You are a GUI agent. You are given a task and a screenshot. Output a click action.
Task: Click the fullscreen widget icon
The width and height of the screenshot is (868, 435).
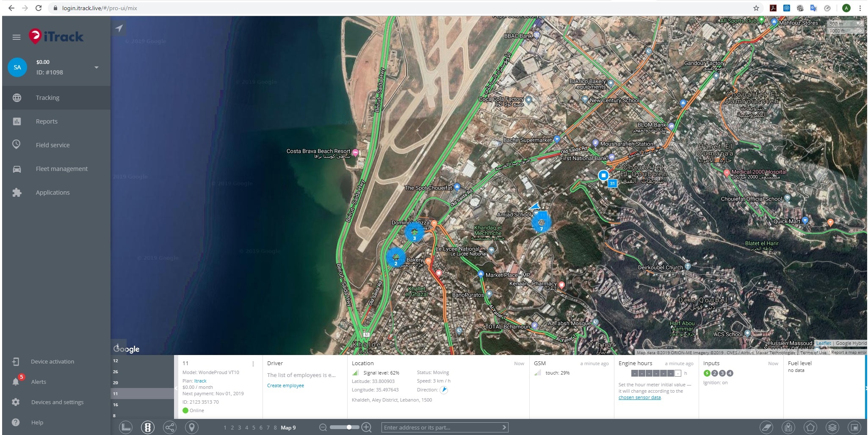click(x=854, y=427)
